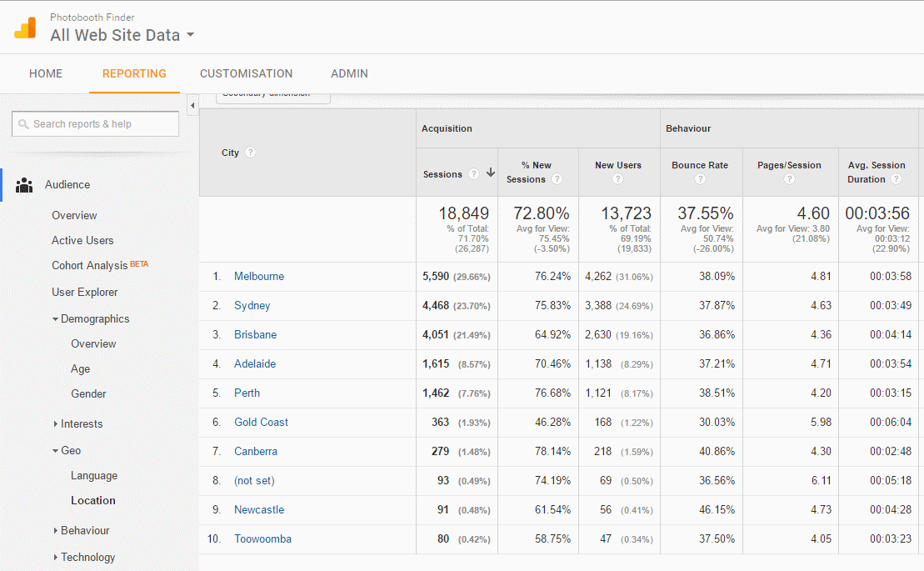Open the Newcastle city link
The image size is (924, 571).
(259, 509)
